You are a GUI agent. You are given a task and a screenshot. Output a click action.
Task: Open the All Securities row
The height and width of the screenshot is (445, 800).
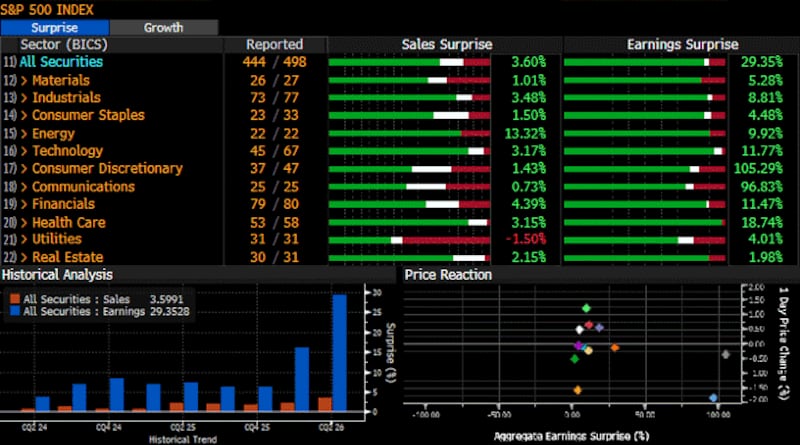61,62
